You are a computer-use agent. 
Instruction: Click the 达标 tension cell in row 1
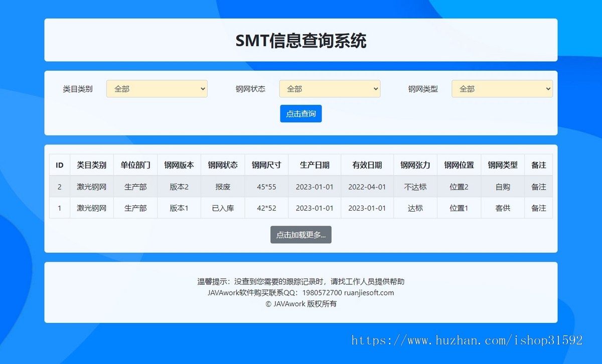(415, 208)
